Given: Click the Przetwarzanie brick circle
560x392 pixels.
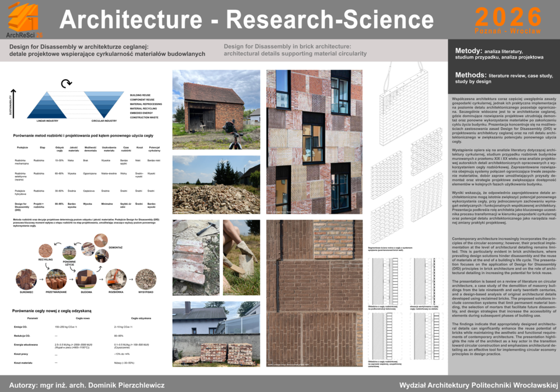Looking at the screenshot, I should click(x=56, y=279).
